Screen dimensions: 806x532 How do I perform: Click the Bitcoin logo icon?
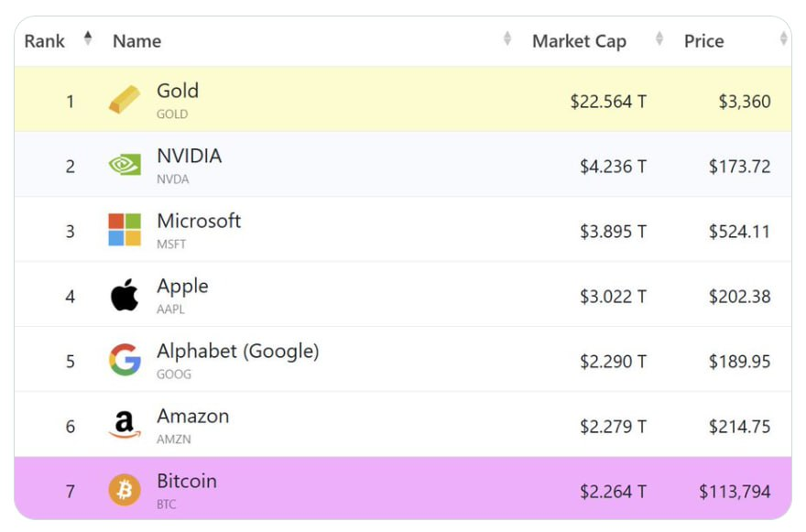[125, 490]
